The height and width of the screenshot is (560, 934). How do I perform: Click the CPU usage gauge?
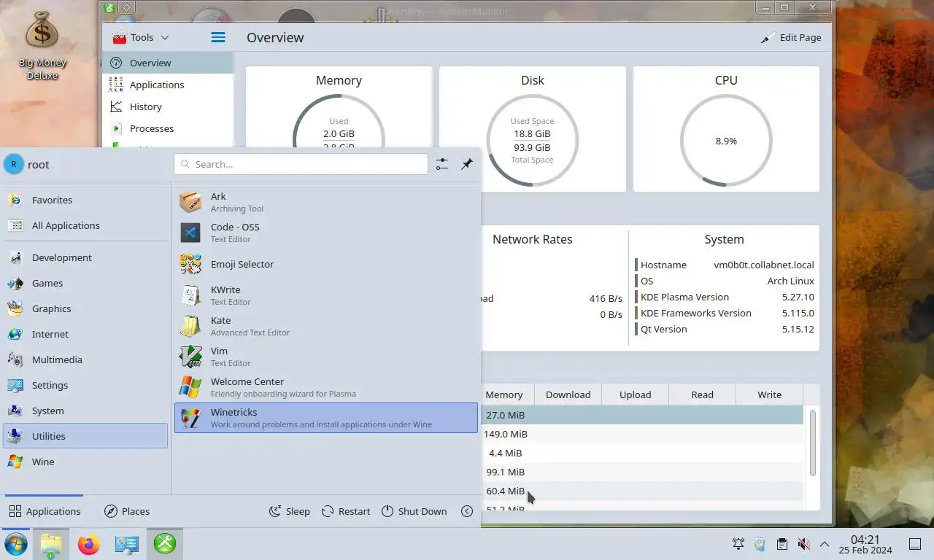[726, 141]
